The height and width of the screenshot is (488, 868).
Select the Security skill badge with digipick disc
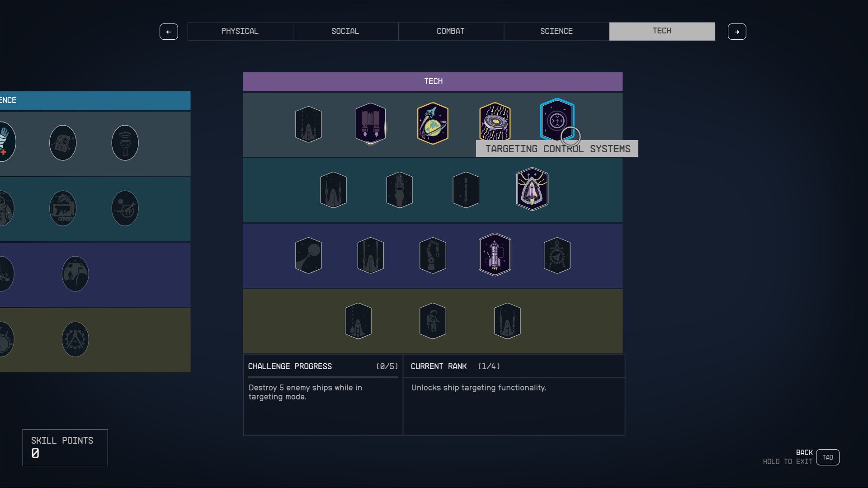(495, 122)
